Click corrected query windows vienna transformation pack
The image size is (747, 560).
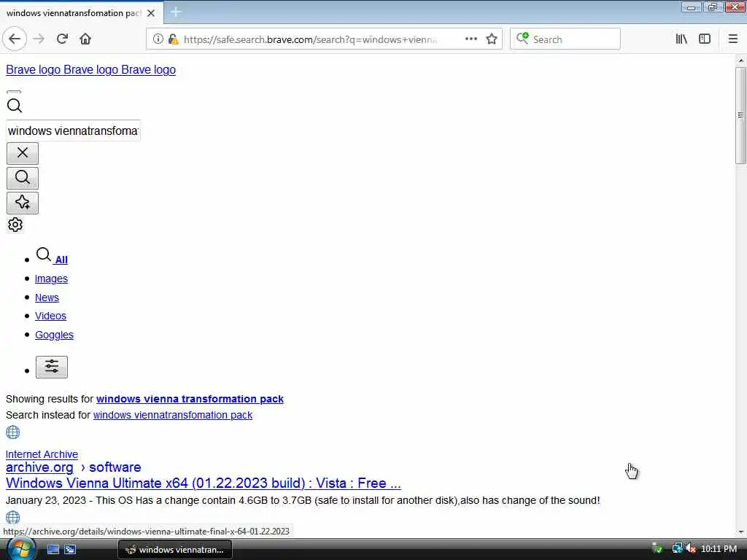pos(190,399)
